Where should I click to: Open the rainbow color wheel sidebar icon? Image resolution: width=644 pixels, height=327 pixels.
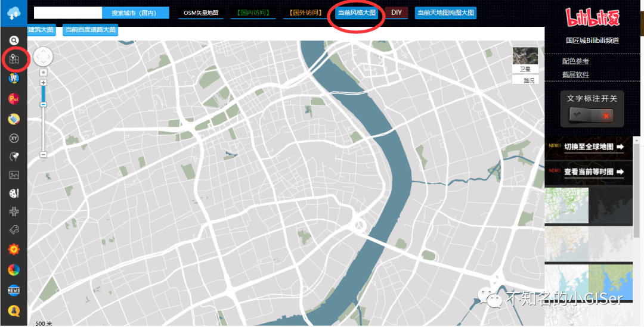pyautogui.click(x=14, y=270)
